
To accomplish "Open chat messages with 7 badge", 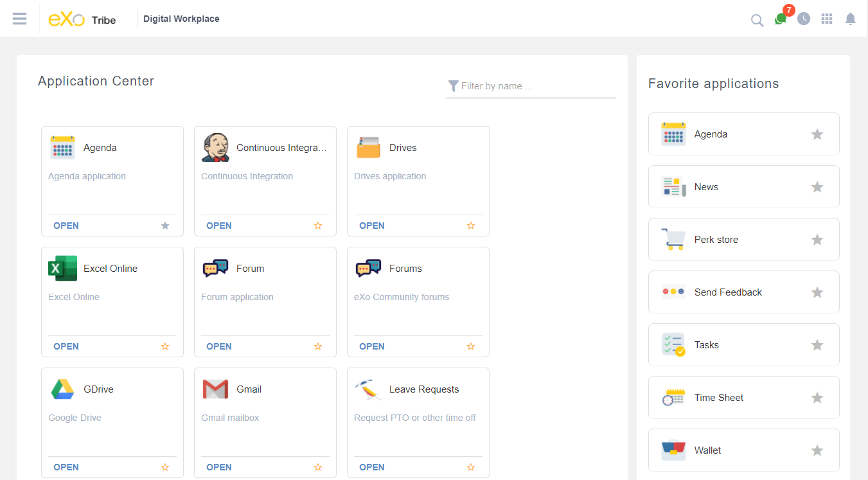I will point(781,19).
